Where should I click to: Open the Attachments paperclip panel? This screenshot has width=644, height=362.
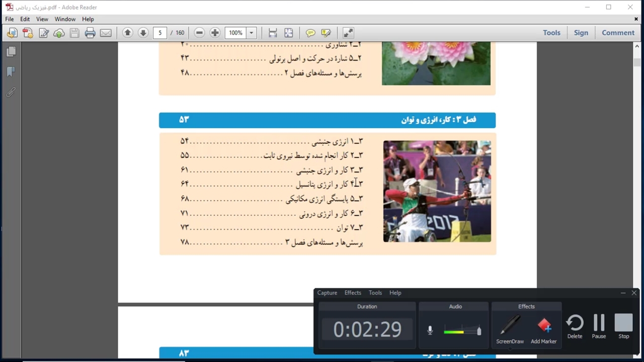pyautogui.click(x=11, y=93)
